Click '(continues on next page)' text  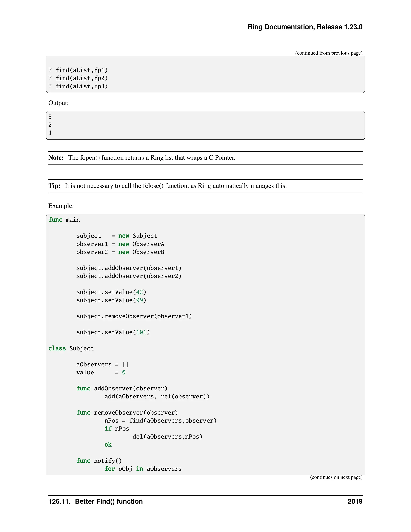click(x=336, y=477)
